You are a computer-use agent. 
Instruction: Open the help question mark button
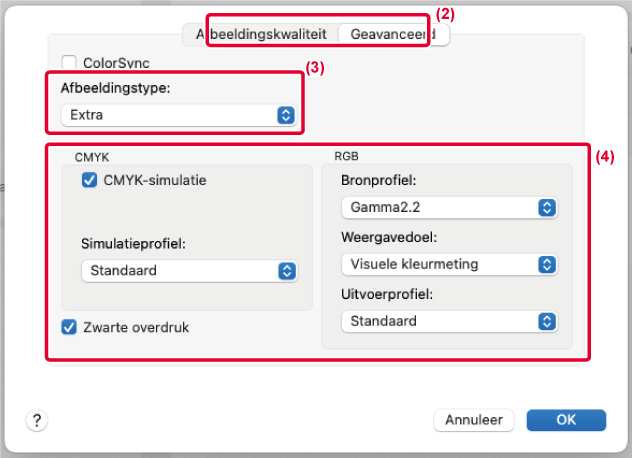coord(36,419)
